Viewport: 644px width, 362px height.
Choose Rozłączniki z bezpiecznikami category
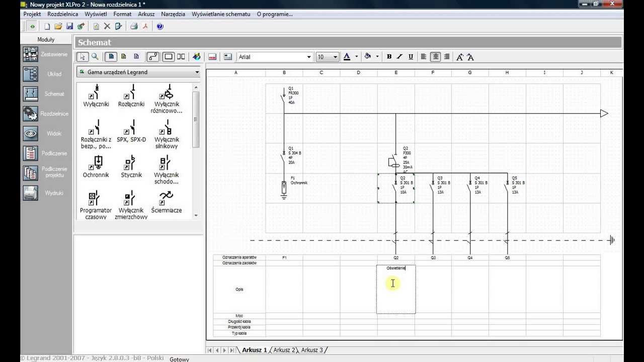click(96, 134)
